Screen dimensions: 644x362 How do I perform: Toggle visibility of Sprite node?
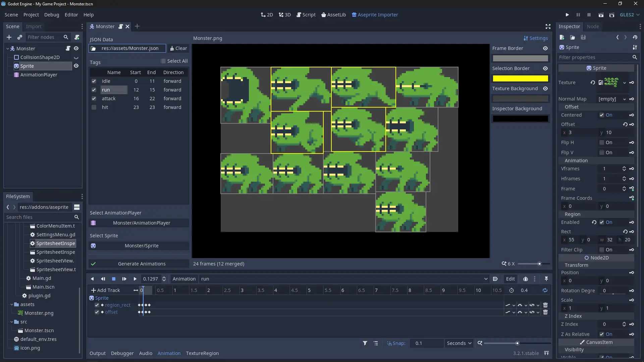76,66
